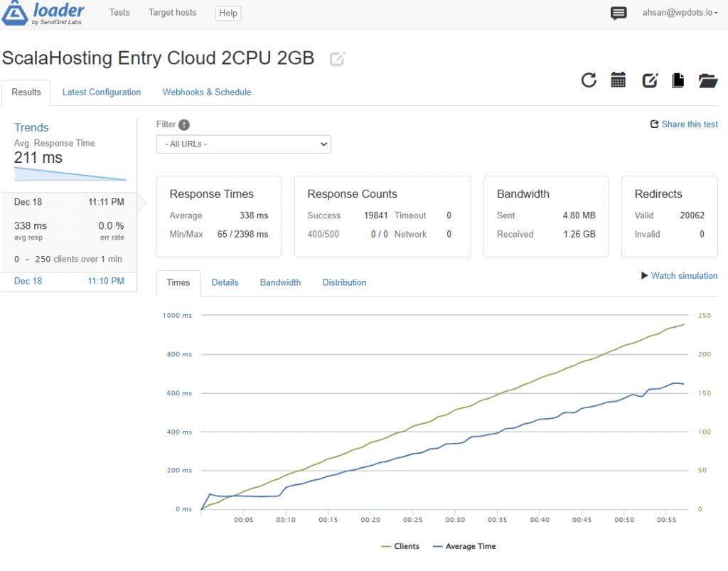Expand the ahsan@wpdots.io account menu
This screenshot has height=571, width=728.
point(680,13)
